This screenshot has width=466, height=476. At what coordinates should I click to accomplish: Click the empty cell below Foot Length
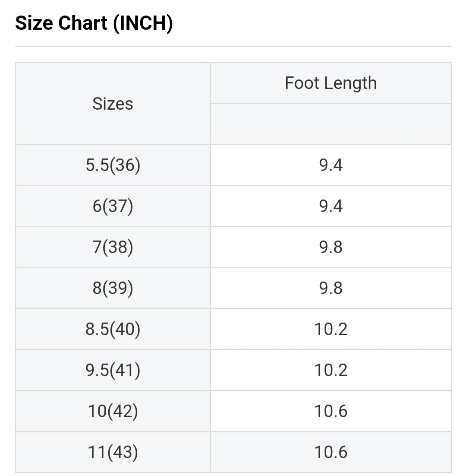point(331,124)
